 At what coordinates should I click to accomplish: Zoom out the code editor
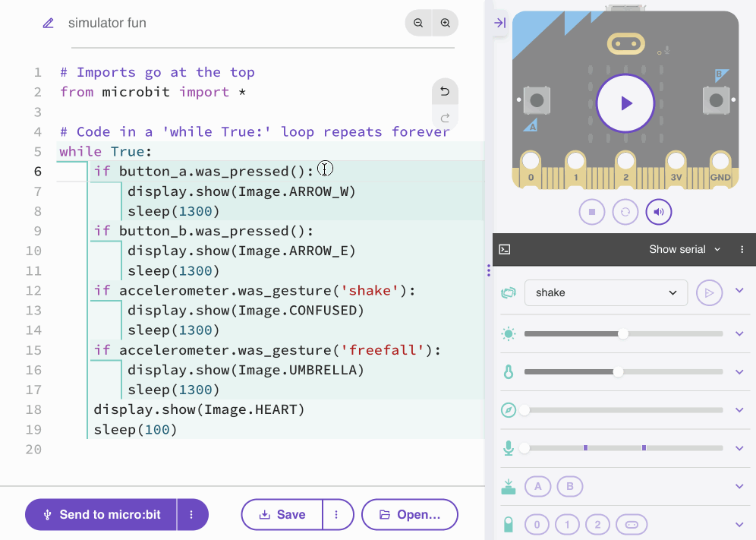[x=418, y=23]
